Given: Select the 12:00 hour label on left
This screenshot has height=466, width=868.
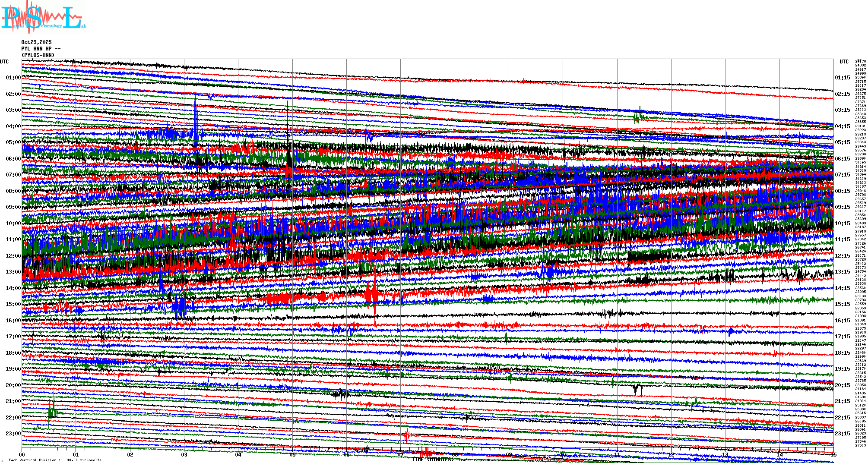Looking at the screenshot, I should (13, 256).
